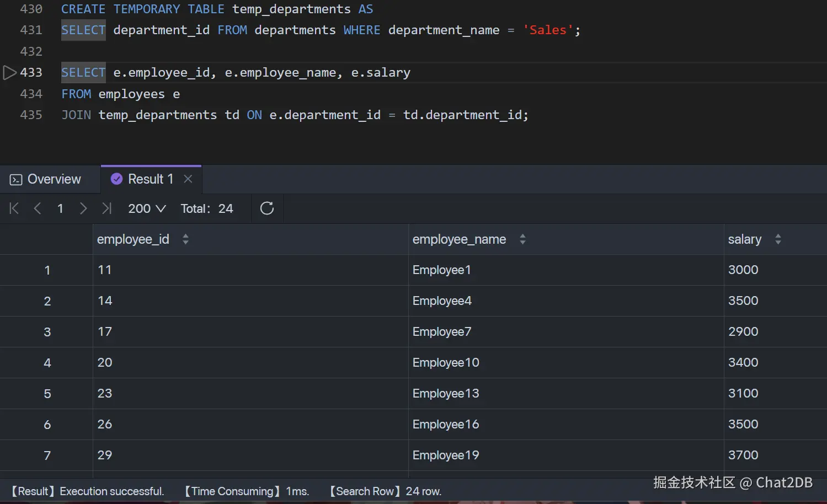Screen dimensions: 827x504
Task: Select cell with employee_id 20
Action: click(x=250, y=362)
